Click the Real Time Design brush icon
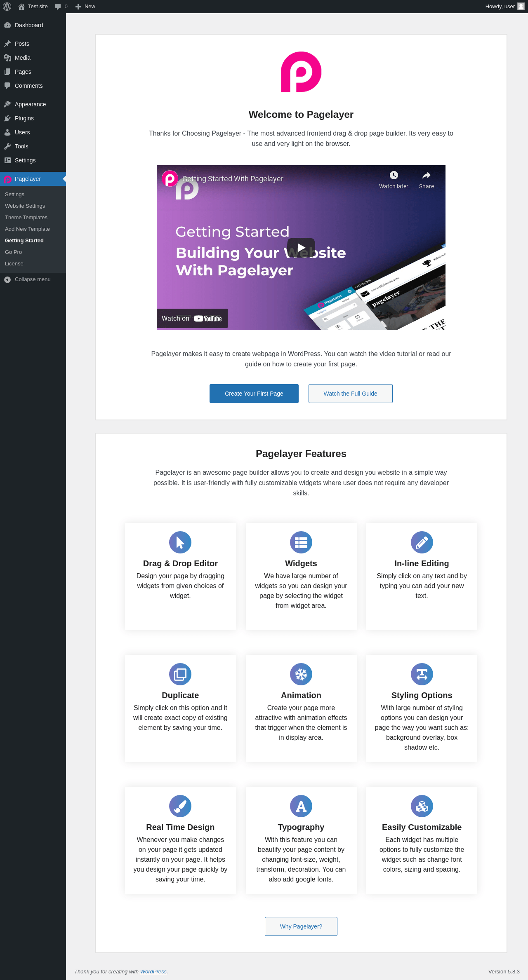Screen dimensions: 528x980 pos(180,806)
